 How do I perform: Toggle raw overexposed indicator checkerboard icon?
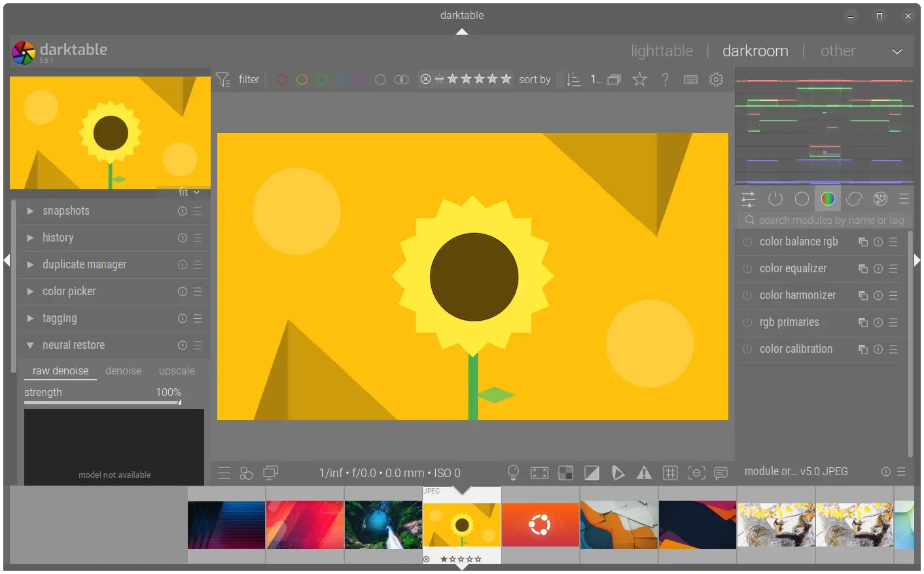pos(565,473)
